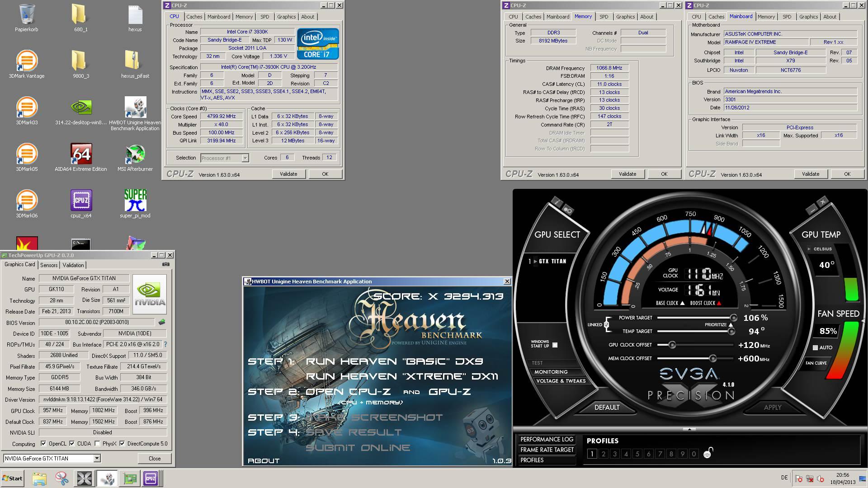Switch to GPU-Z taskbar button

coord(130,478)
